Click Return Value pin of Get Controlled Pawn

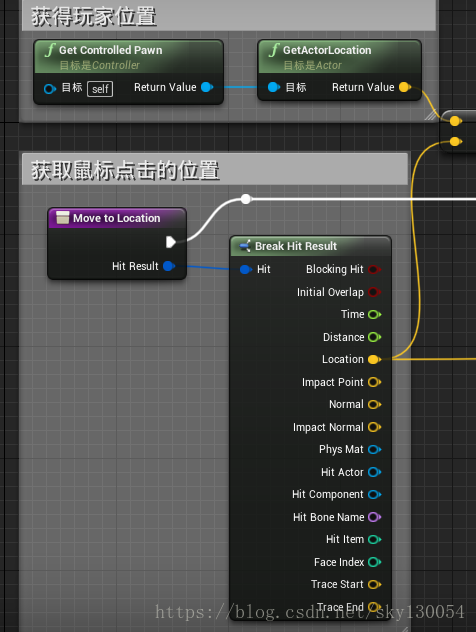point(207,87)
